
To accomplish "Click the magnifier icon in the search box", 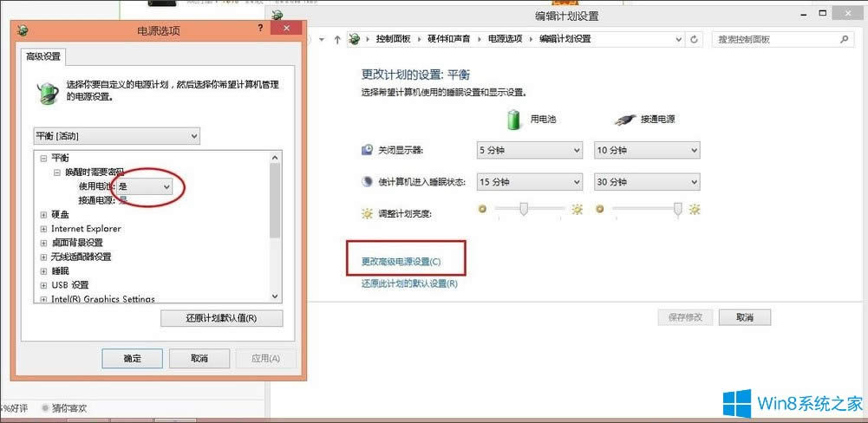I will point(845,40).
